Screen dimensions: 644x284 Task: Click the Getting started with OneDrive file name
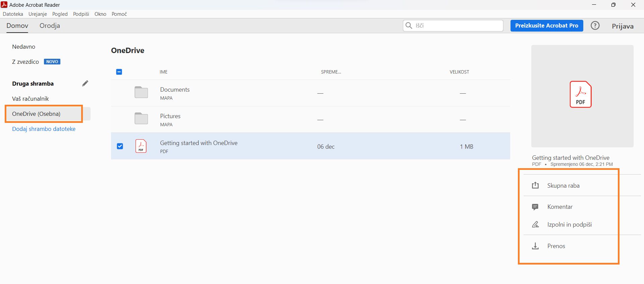(199, 143)
